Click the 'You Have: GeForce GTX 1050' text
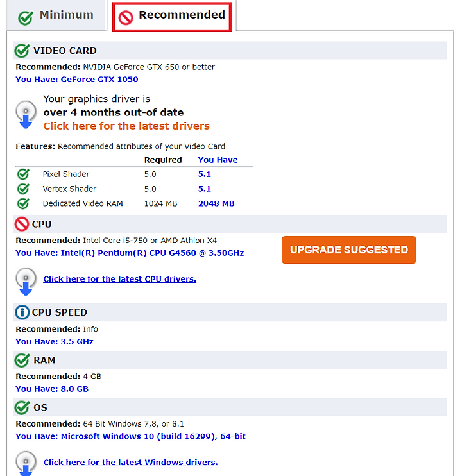This screenshot has height=476, width=462. click(x=77, y=80)
